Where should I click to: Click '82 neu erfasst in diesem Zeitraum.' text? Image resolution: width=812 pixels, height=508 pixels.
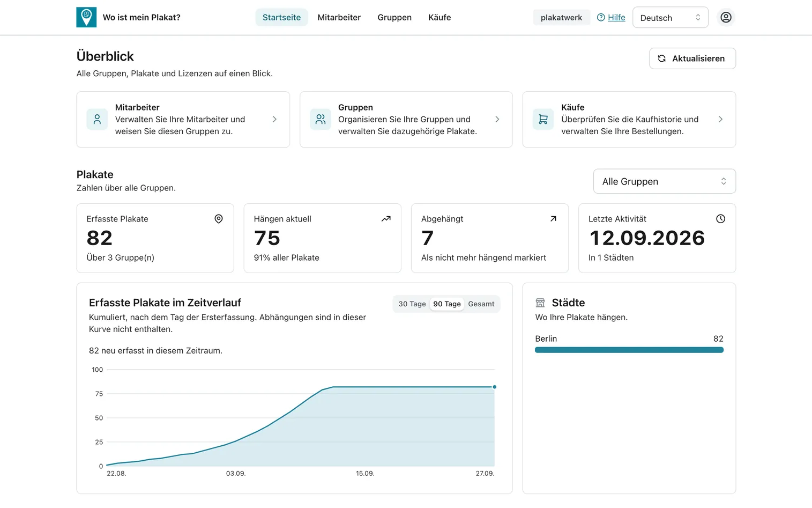155,350
